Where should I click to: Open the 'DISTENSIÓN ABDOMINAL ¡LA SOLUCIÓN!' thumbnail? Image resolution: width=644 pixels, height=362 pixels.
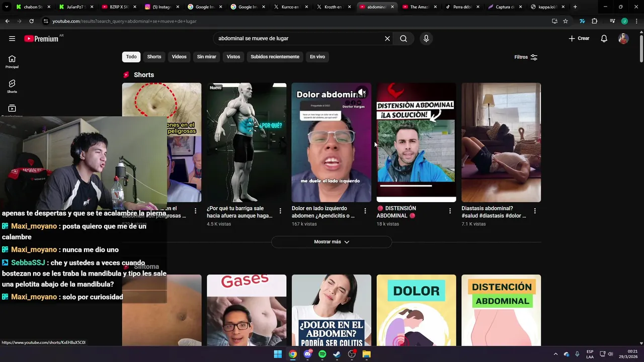(416, 142)
